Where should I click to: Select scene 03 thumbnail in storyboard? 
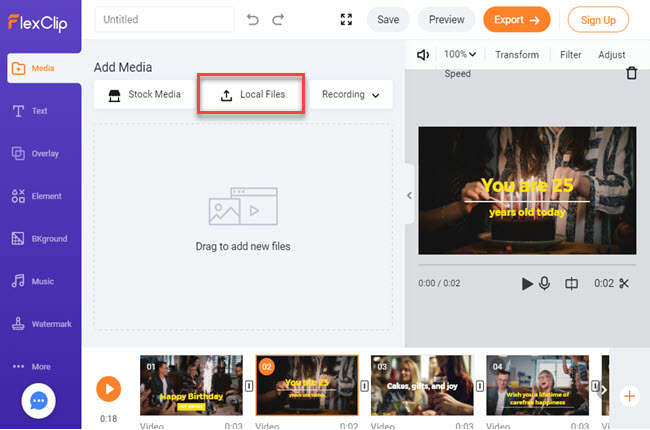[422, 385]
